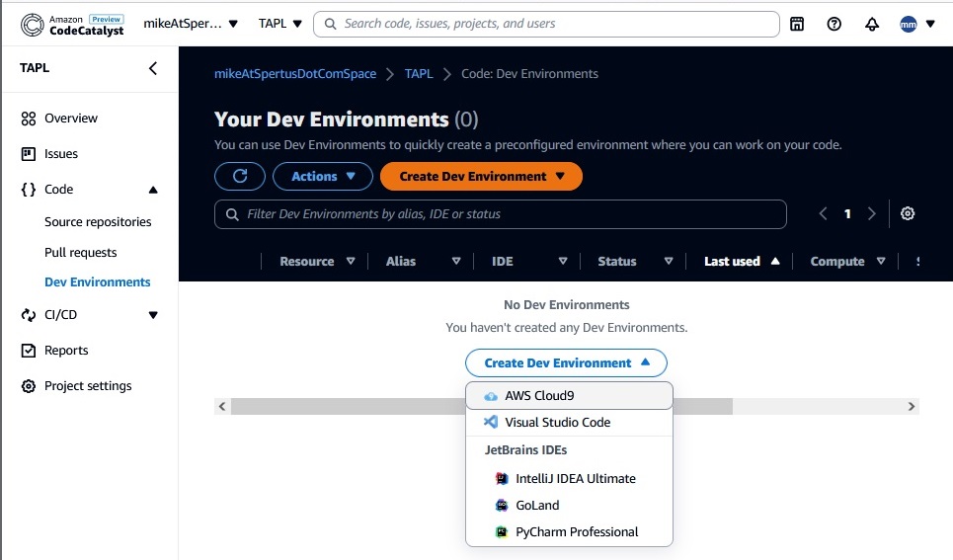Open Source repositories page
This screenshot has height=560, width=953.
[98, 222]
